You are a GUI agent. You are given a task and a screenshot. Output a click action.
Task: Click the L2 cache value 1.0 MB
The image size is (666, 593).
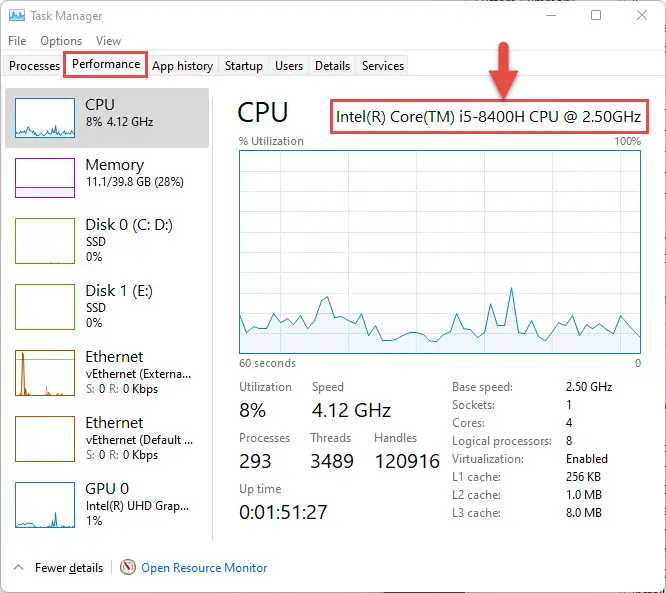point(584,494)
